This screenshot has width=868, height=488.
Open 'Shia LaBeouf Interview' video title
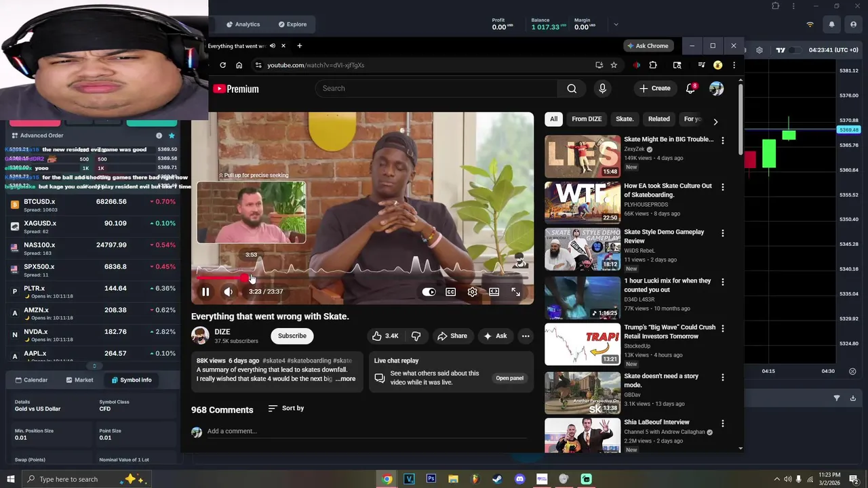pos(656,422)
